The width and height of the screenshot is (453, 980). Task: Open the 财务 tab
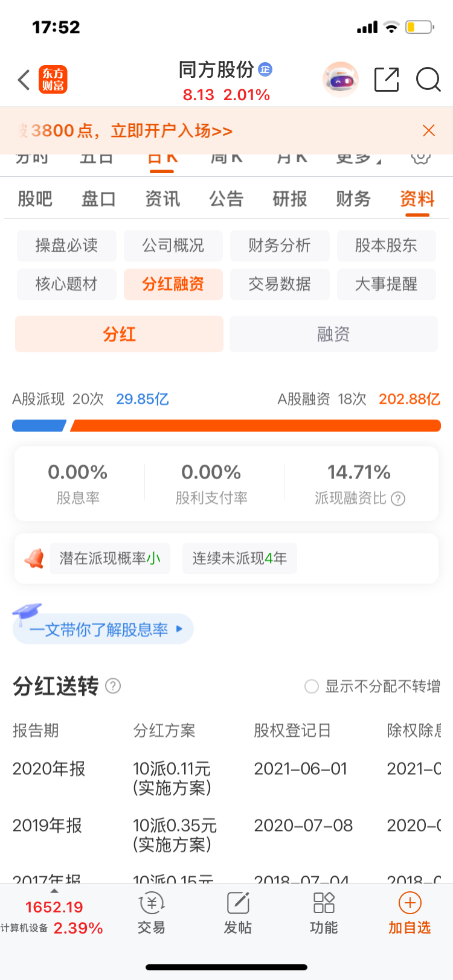(353, 199)
